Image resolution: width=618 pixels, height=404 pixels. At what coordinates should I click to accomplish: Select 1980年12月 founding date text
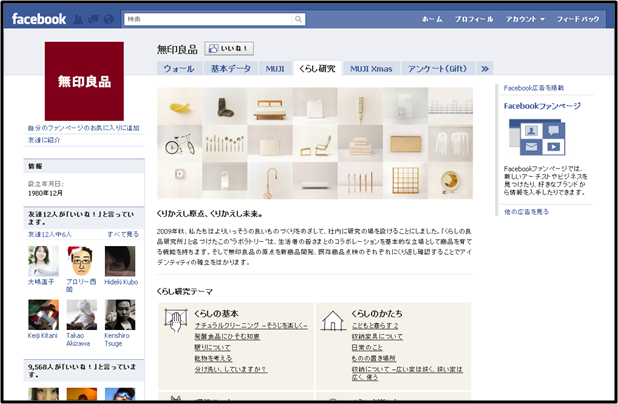click(45, 193)
